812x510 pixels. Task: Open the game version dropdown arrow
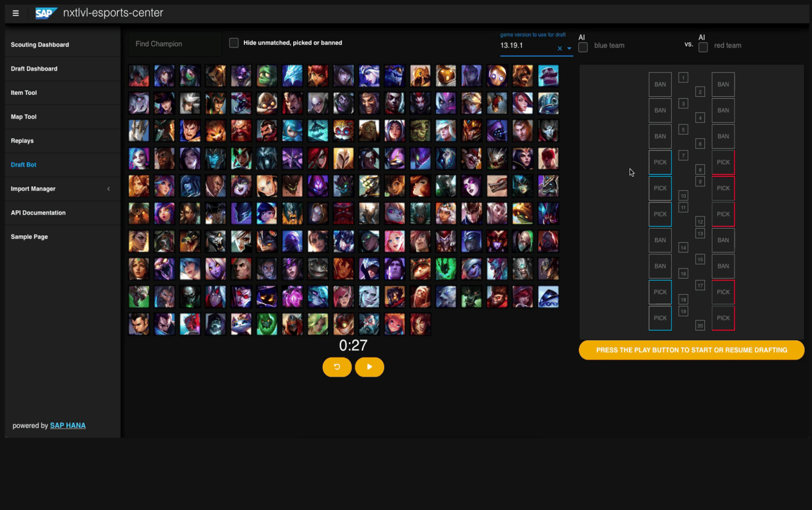[x=569, y=48]
